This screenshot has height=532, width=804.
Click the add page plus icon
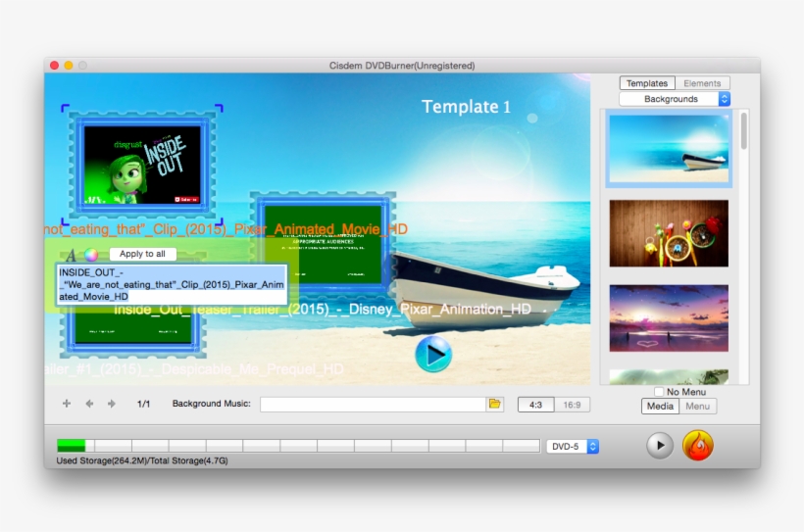[67, 404]
